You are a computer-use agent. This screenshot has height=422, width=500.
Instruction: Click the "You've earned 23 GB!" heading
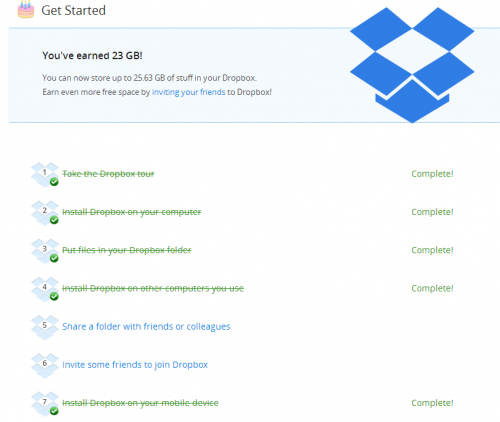coord(92,55)
